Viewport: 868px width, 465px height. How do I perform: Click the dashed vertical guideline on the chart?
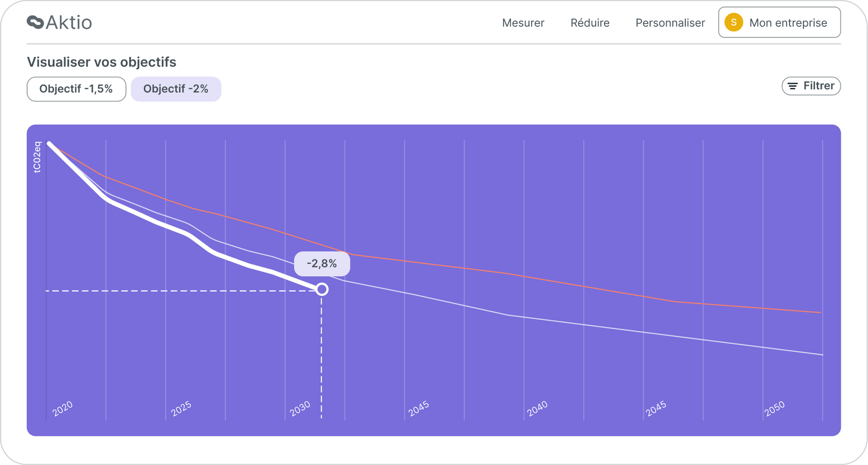tap(322, 352)
